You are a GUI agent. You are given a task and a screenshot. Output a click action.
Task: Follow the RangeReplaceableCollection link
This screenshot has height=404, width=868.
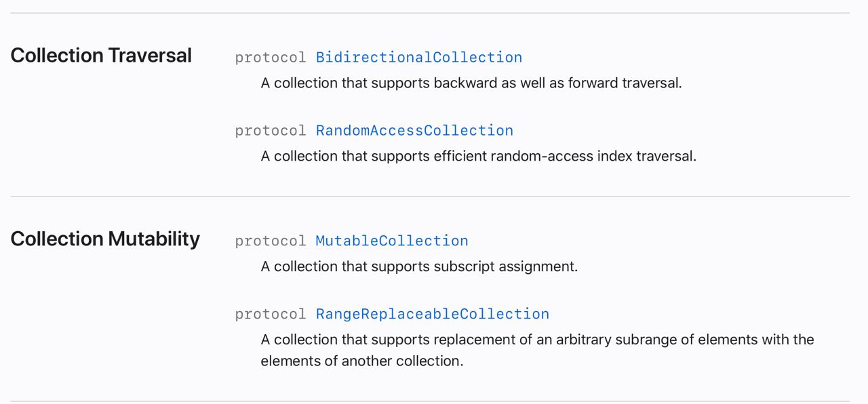(433, 315)
